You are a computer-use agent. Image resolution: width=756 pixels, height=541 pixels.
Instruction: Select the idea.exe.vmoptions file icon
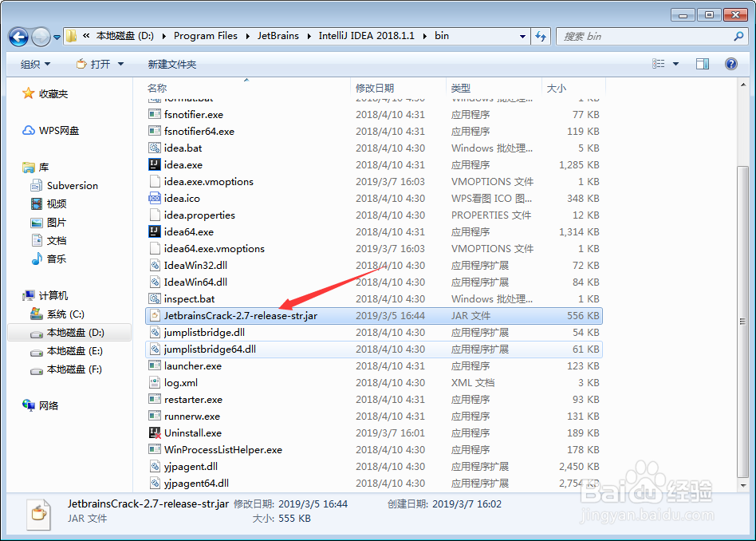pyautogui.click(x=154, y=181)
